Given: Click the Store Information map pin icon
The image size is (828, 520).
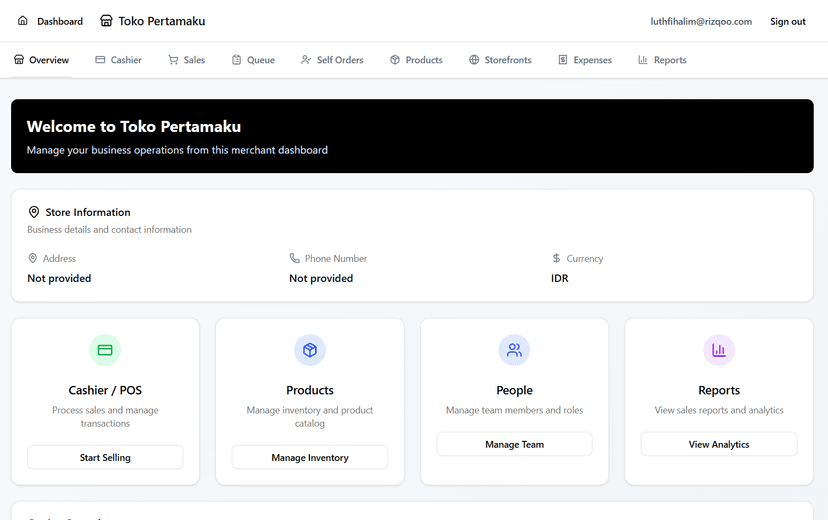Looking at the screenshot, I should tap(34, 212).
